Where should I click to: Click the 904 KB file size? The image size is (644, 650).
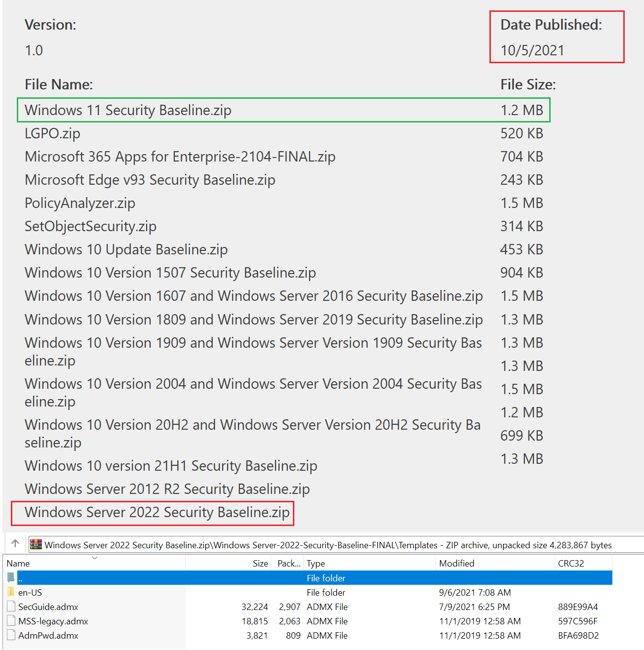(x=522, y=273)
